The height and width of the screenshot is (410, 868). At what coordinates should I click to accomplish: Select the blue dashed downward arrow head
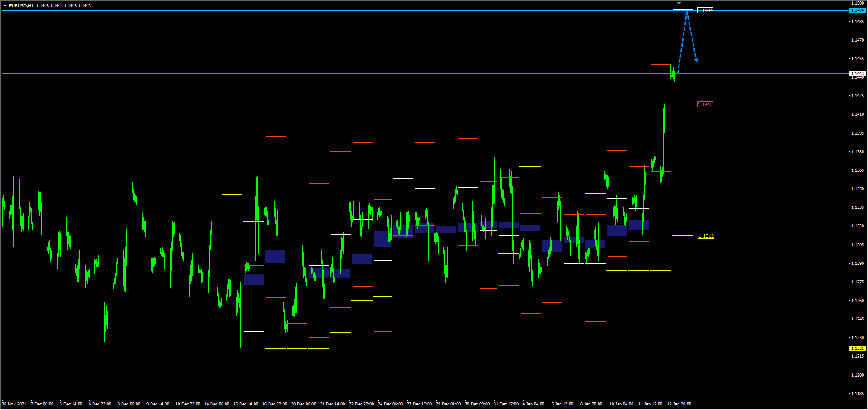tap(696, 60)
